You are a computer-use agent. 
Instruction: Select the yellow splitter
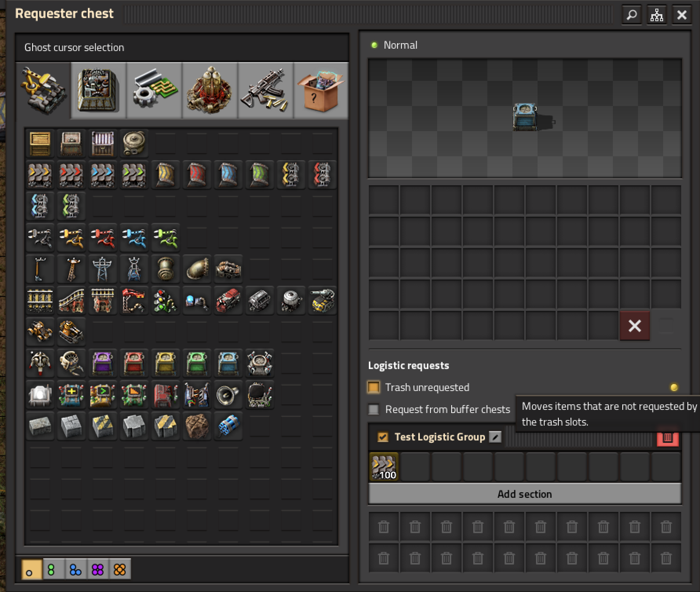click(x=291, y=175)
